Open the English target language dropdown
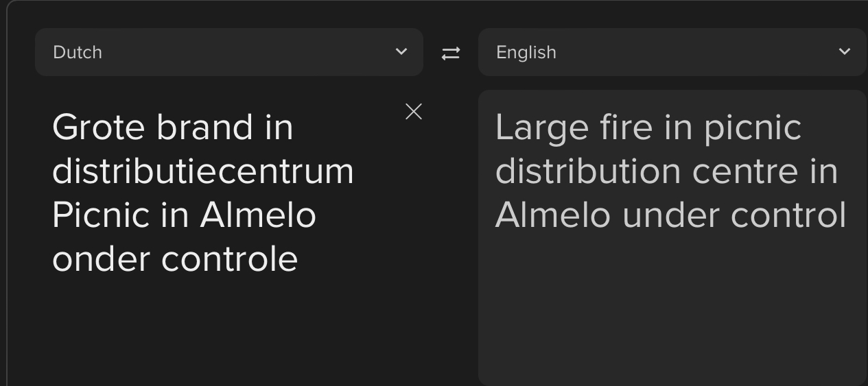 click(672, 52)
